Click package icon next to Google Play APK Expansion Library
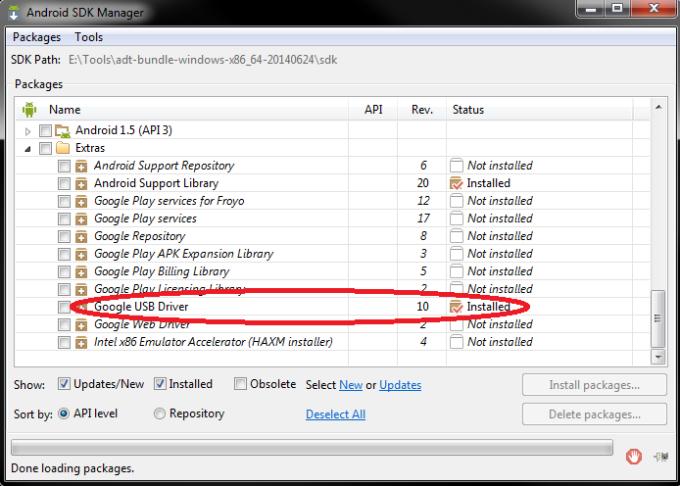The height and width of the screenshot is (486, 680). (x=81, y=254)
